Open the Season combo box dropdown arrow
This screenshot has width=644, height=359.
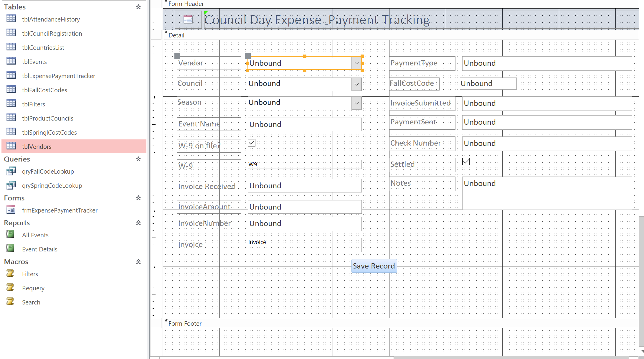coord(356,103)
